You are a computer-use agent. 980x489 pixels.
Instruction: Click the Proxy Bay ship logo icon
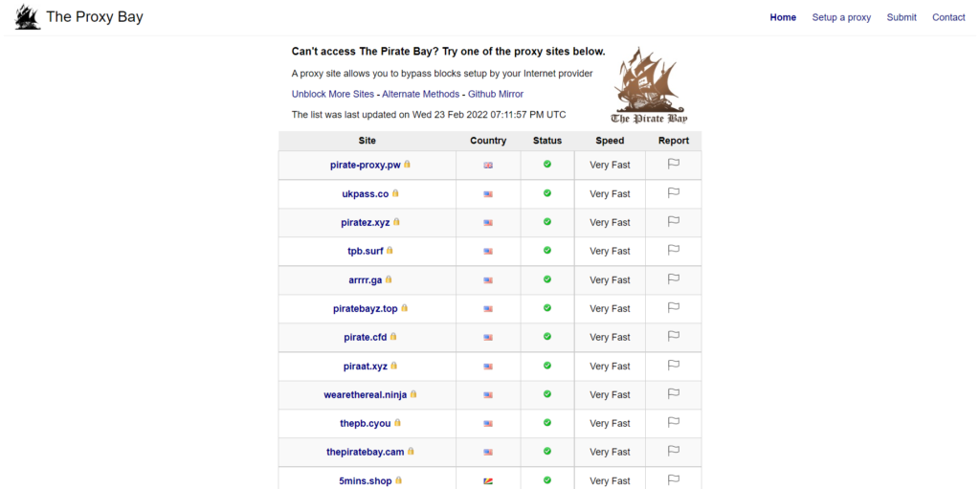28,17
